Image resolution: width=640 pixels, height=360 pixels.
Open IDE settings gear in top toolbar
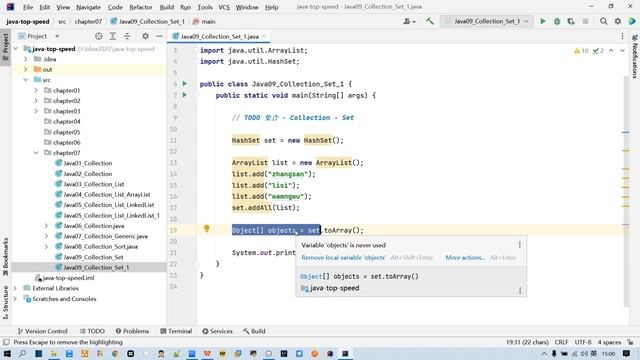pyautogui.click(x=618, y=21)
